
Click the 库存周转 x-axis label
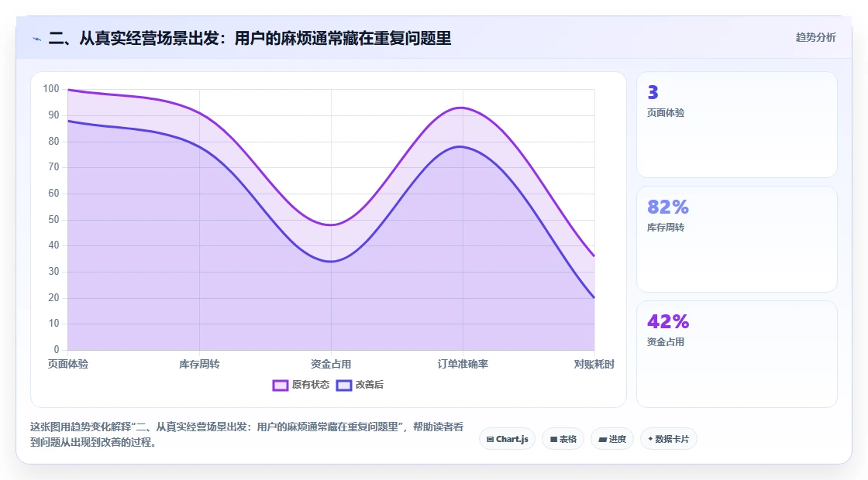pyautogui.click(x=199, y=364)
